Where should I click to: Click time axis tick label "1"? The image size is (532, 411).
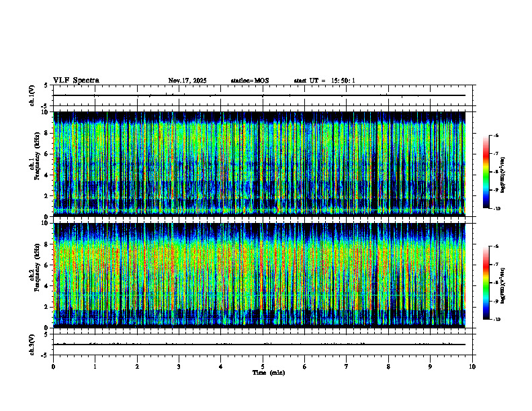tap(95, 367)
